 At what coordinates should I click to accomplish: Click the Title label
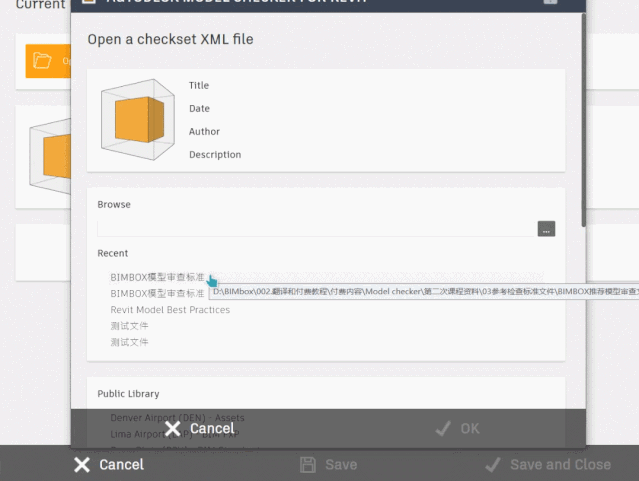click(199, 85)
